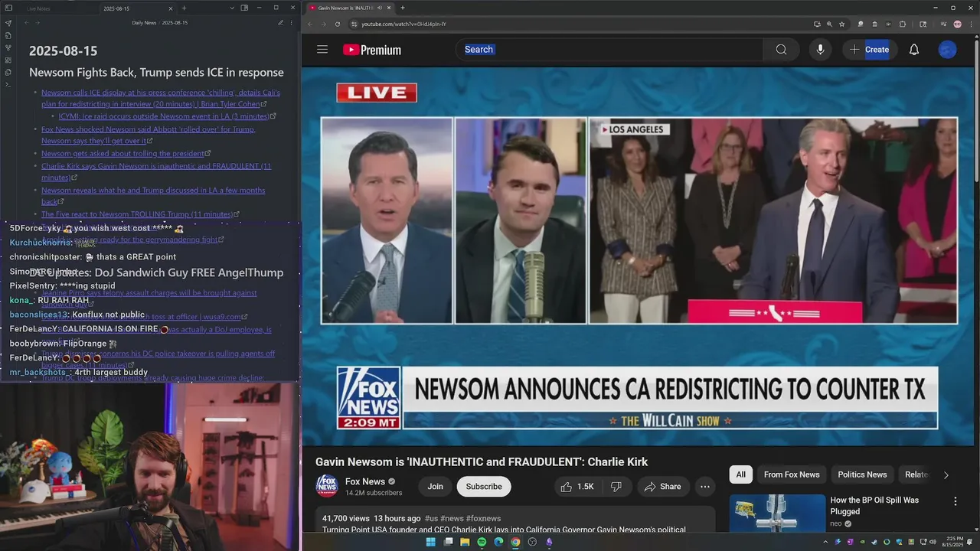The image size is (980, 551).
Task: Toggle Obsidian right sidebar icon
Action: pos(244,8)
